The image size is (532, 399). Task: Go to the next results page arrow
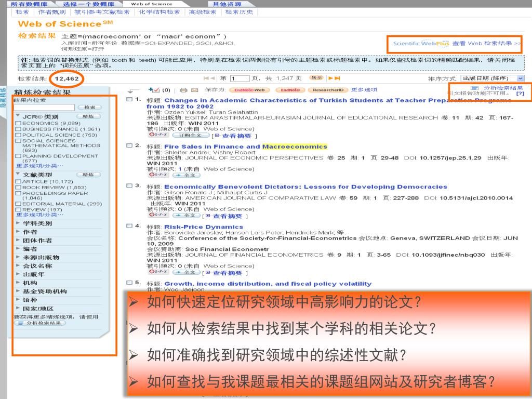(330, 78)
